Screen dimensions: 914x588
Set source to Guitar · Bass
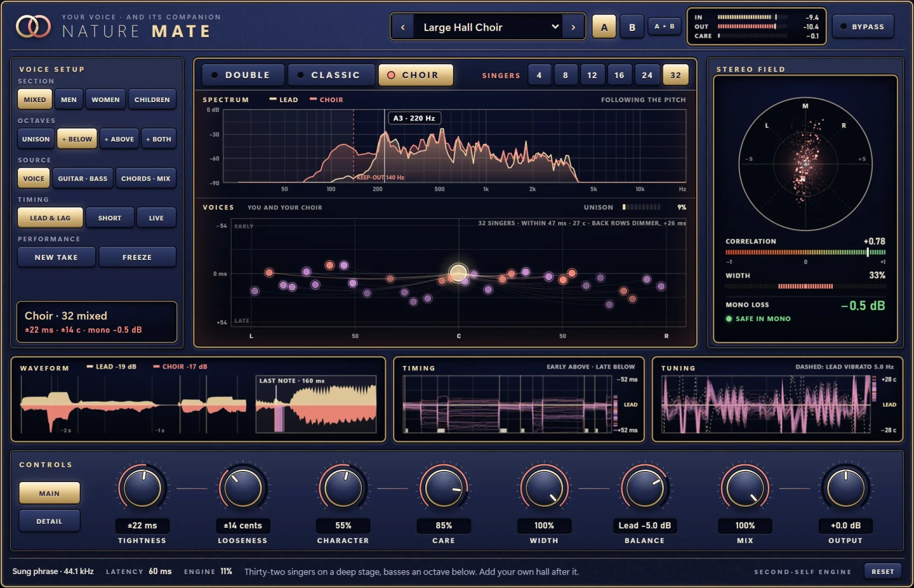83,178
